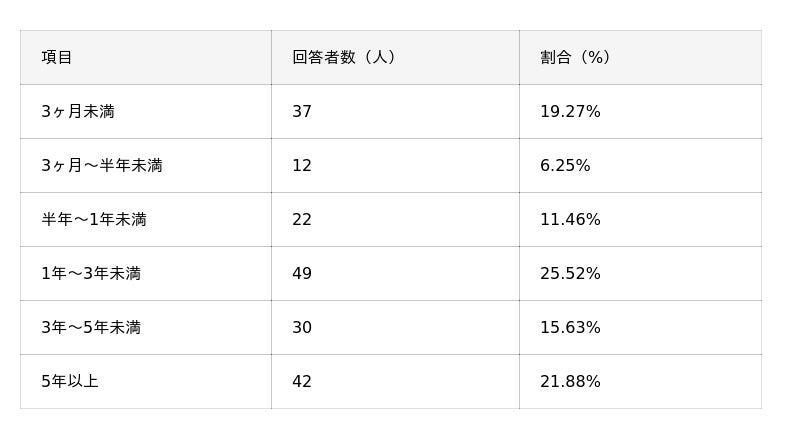The width and height of the screenshot is (800, 439).
Task: Click the 25.52% cell
Action: 570,274
